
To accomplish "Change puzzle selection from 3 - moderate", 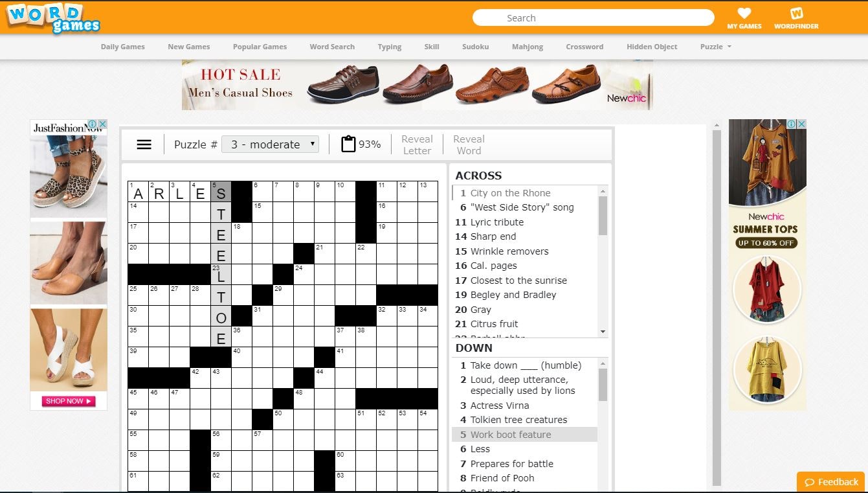I will pyautogui.click(x=270, y=144).
